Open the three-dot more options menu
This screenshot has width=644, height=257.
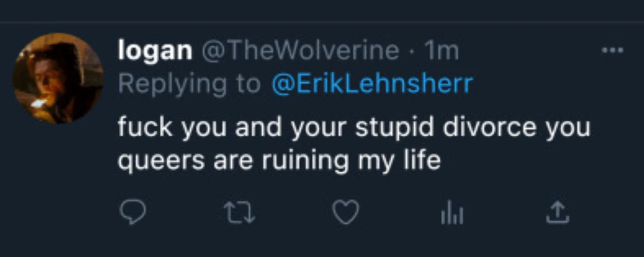612,51
